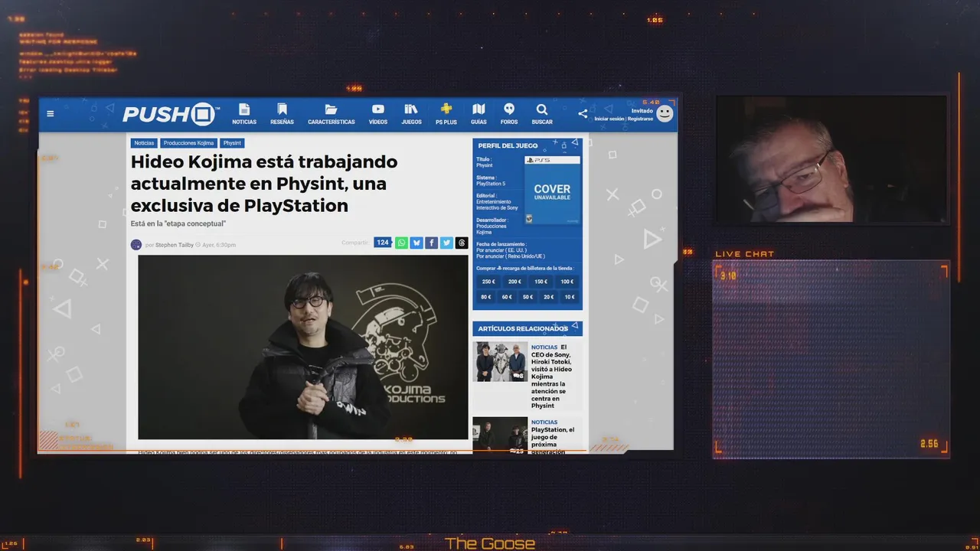The image size is (980, 551).
Task: Share the article on WhatsApp
Action: tap(401, 243)
